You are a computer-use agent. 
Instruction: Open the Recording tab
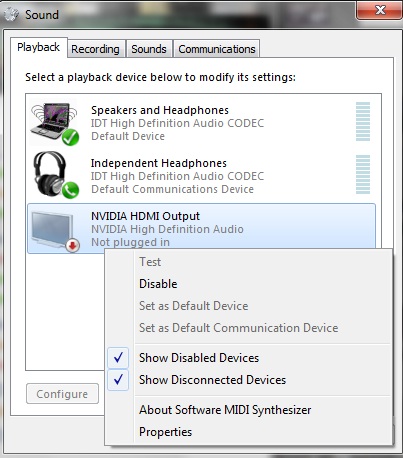96,49
